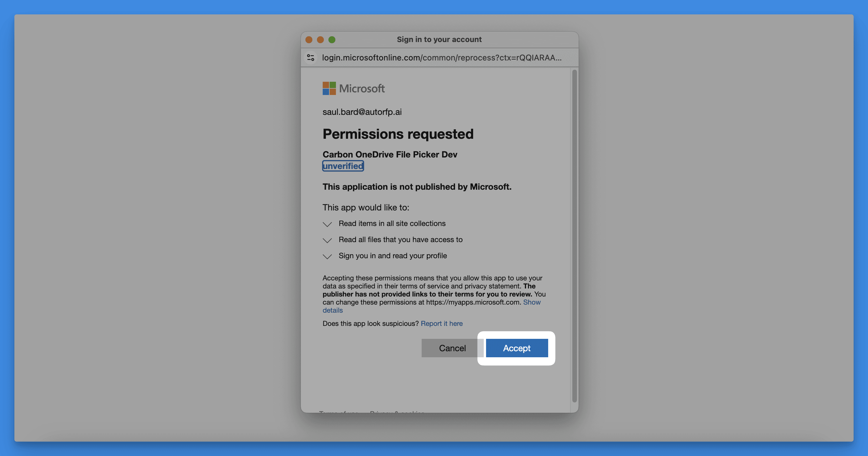
Task: Click the Microsoft four-square logo
Action: 329,88
